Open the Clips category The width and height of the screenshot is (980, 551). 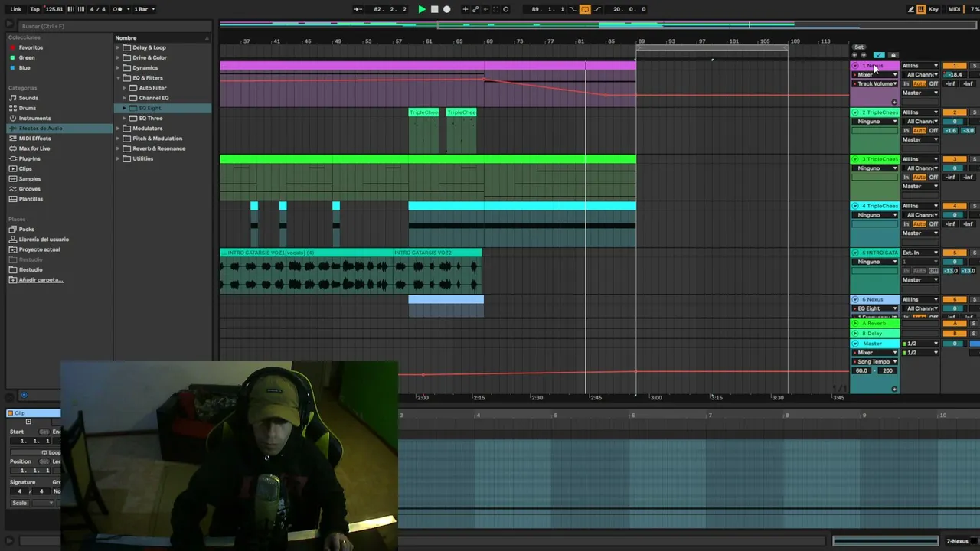[25, 168]
